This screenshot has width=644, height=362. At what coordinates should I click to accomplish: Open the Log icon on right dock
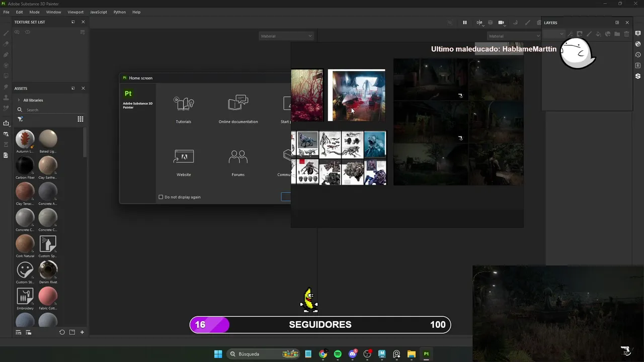[638, 65]
